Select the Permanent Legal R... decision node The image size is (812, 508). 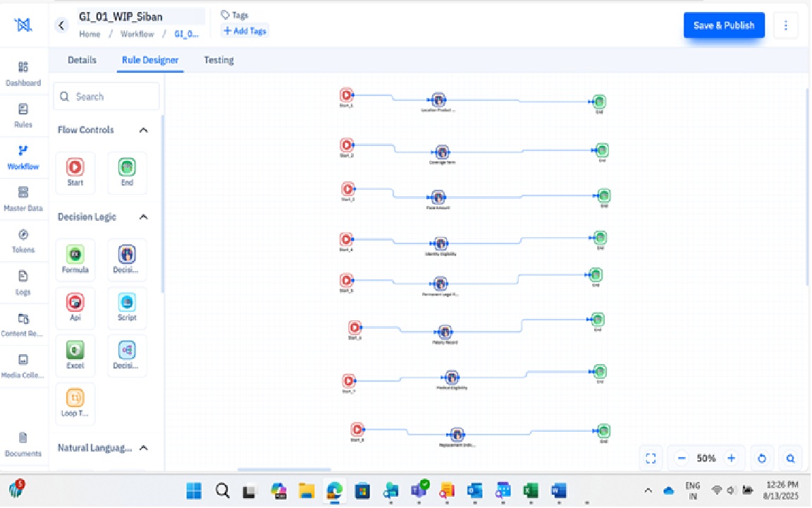tap(440, 284)
